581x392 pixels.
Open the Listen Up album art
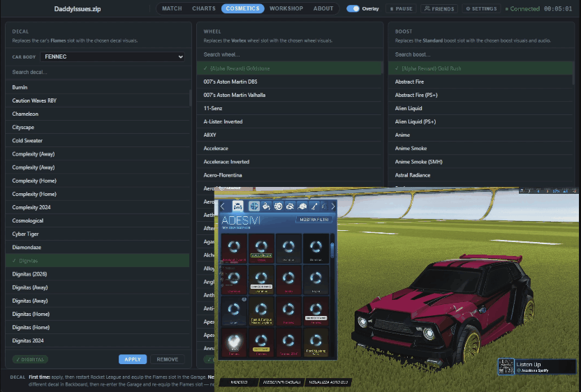(x=506, y=366)
